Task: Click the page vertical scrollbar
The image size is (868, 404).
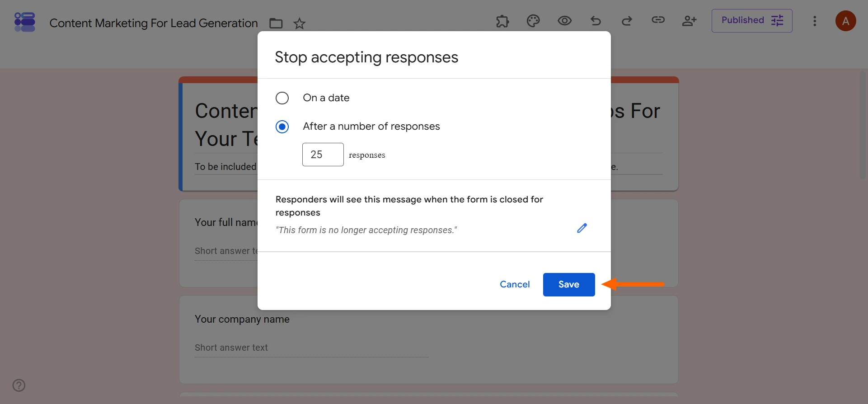Action: (863, 125)
